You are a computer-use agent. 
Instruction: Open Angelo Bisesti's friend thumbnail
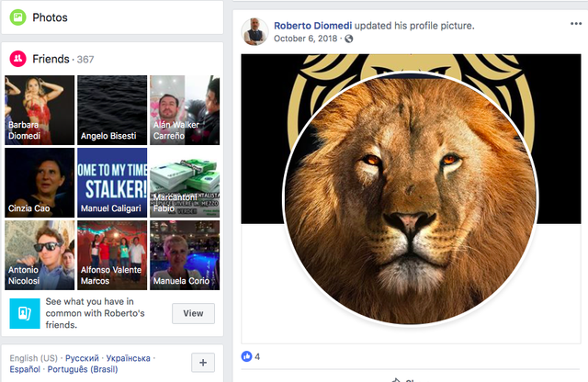coord(112,110)
